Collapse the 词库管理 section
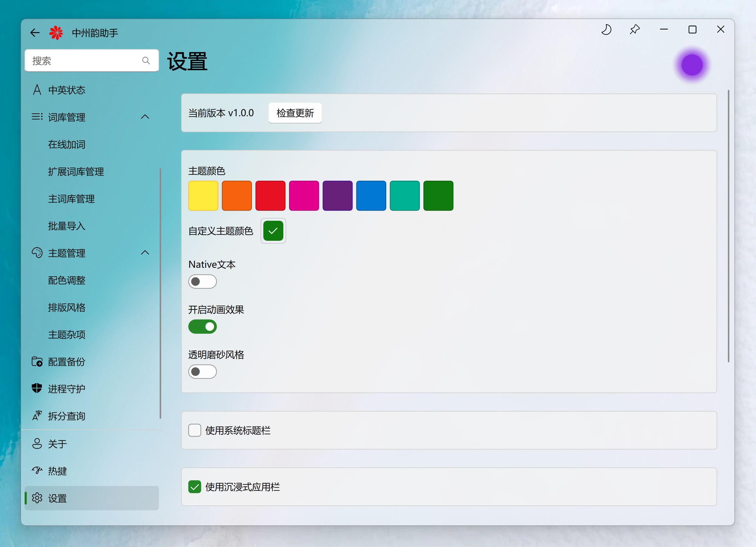The image size is (756, 547). click(x=145, y=117)
